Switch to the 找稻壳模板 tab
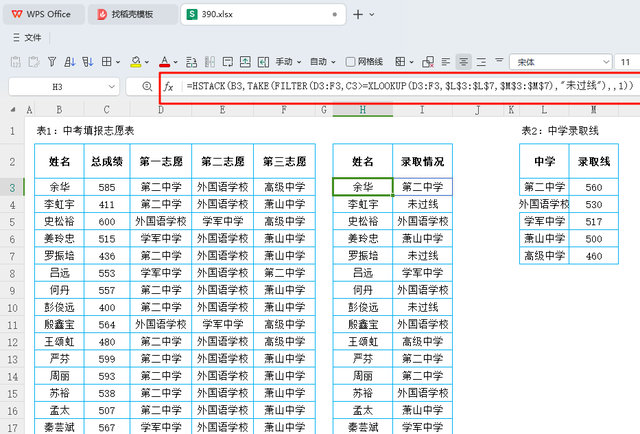Image resolution: width=640 pixels, height=434 pixels. [132, 14]
